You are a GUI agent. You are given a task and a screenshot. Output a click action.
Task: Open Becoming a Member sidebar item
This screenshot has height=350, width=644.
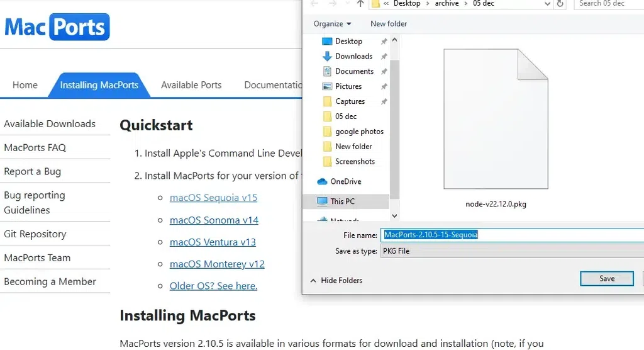point(50,282)
